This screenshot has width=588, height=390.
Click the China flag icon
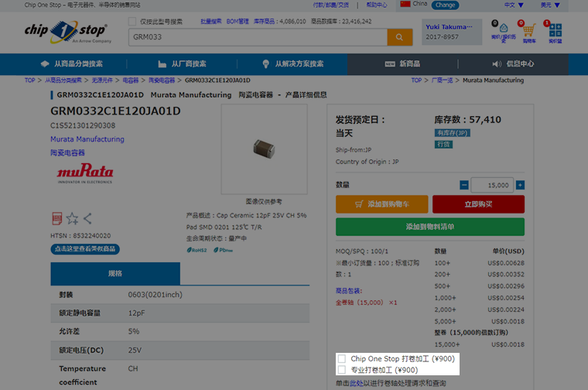pos(405,4)
